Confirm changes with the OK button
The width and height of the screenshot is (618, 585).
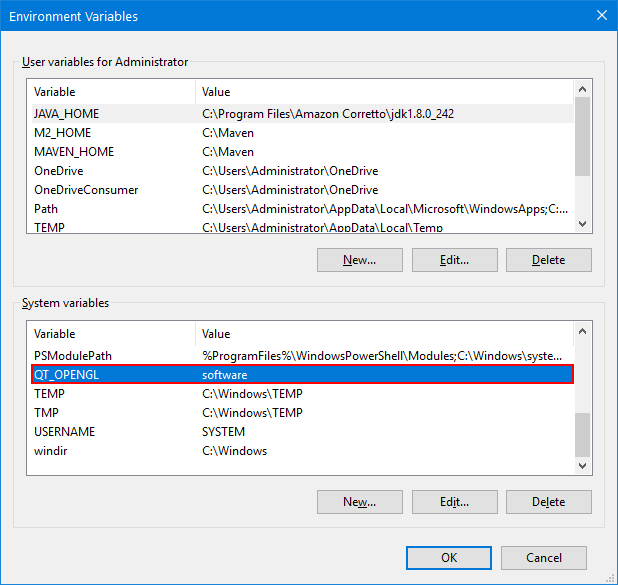point(449,558)
